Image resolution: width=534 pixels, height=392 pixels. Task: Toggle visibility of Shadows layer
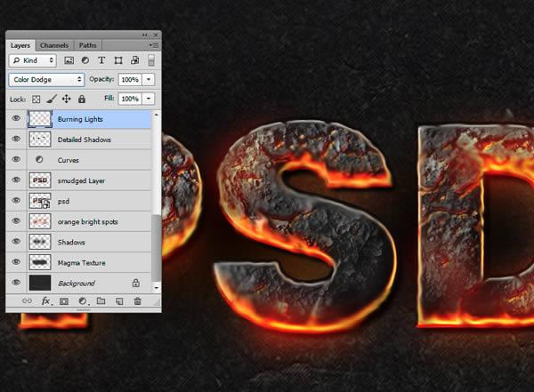point(16,241)
